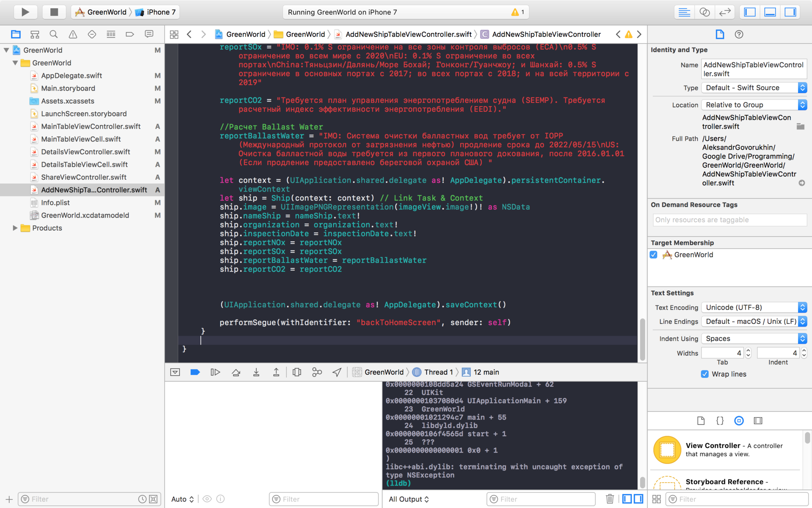This screenshot has width=812, height=508.
Task: Clear the console with trash icon
Action: click(x=610, y=499)
